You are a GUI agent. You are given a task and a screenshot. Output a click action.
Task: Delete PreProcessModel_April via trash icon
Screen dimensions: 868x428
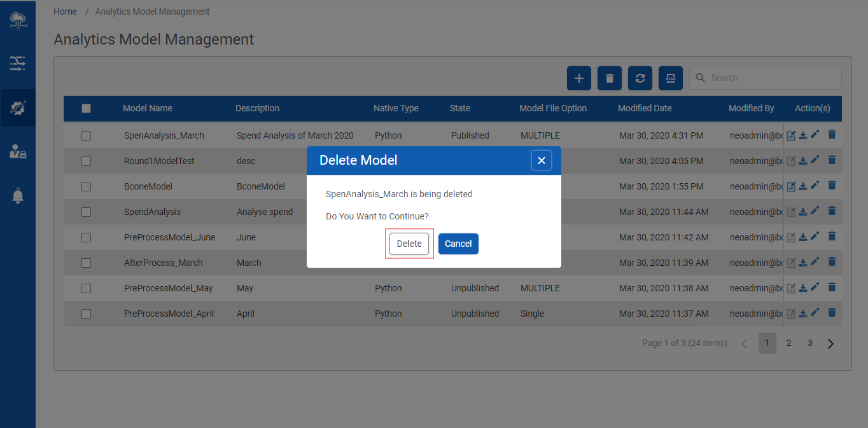coord(832,312)
